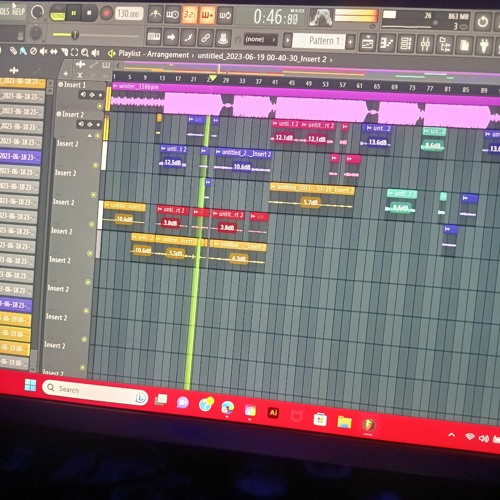Toggle wait for input before playing
The image size is (500, 500).
coord(172,15)
